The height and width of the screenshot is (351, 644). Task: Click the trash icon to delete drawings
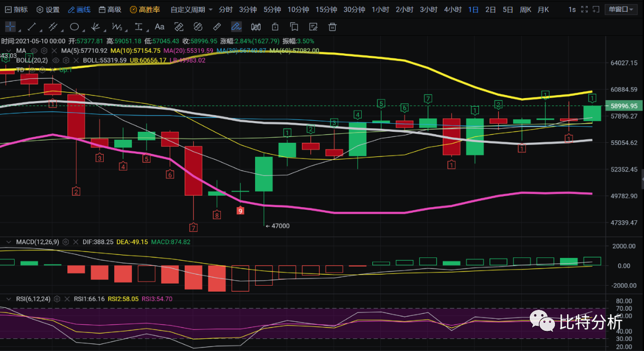(332, 27)
